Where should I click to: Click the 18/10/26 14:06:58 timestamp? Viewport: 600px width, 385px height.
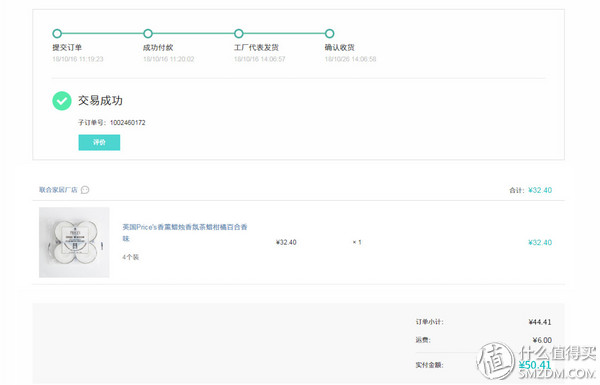click(351, 59)
